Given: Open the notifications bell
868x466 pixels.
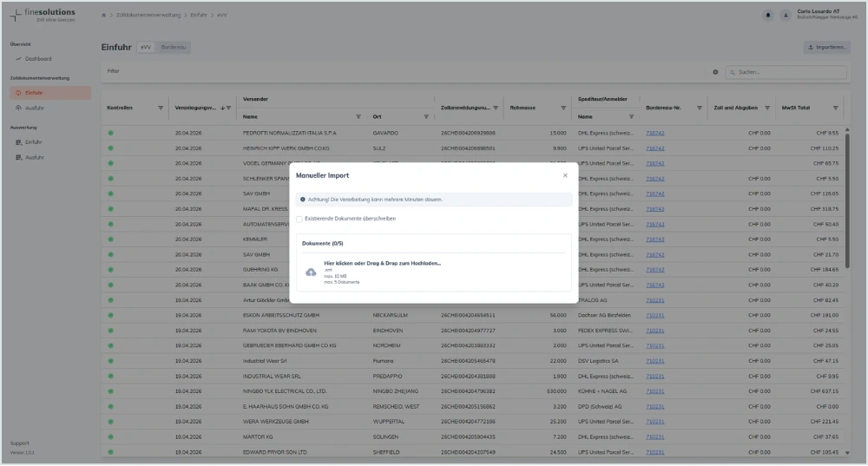Looking at the screenshot, I should [x=768, y=16].
